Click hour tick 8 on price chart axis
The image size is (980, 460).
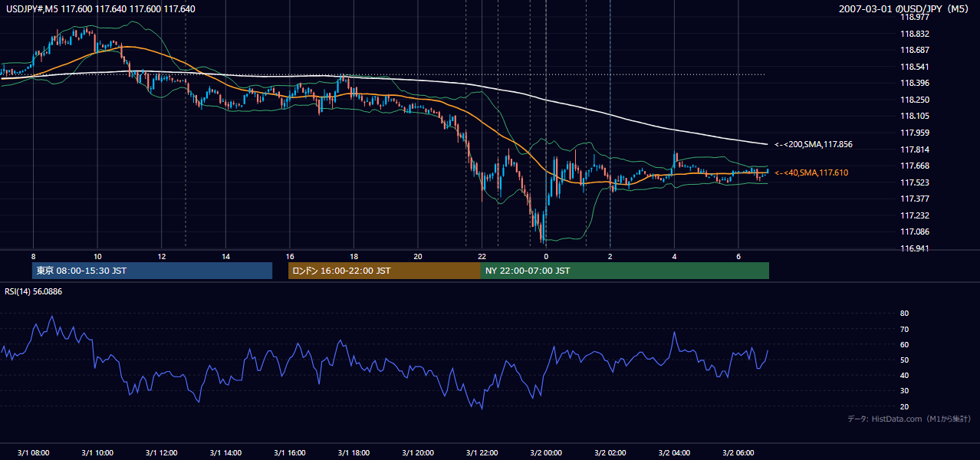[33, 256]
